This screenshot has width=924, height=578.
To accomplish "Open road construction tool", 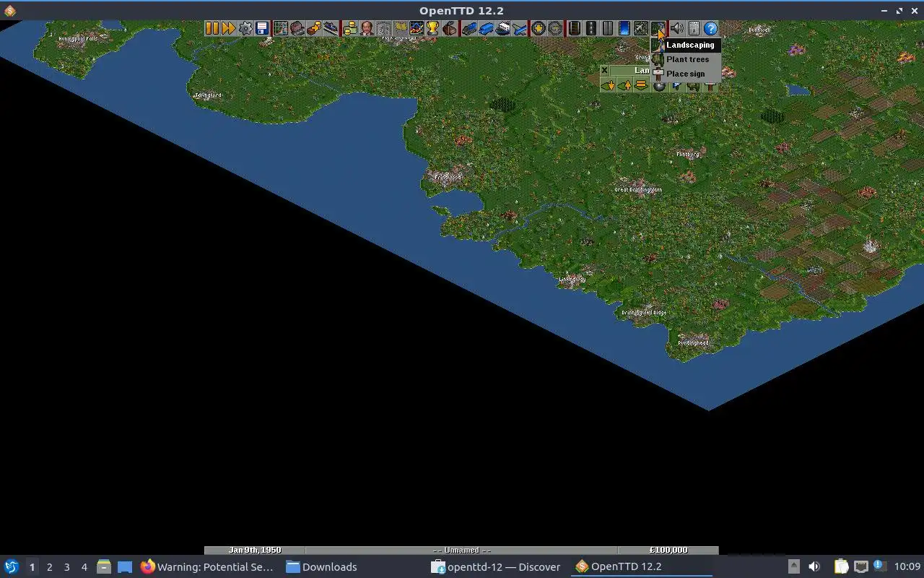I will point(591,28).
